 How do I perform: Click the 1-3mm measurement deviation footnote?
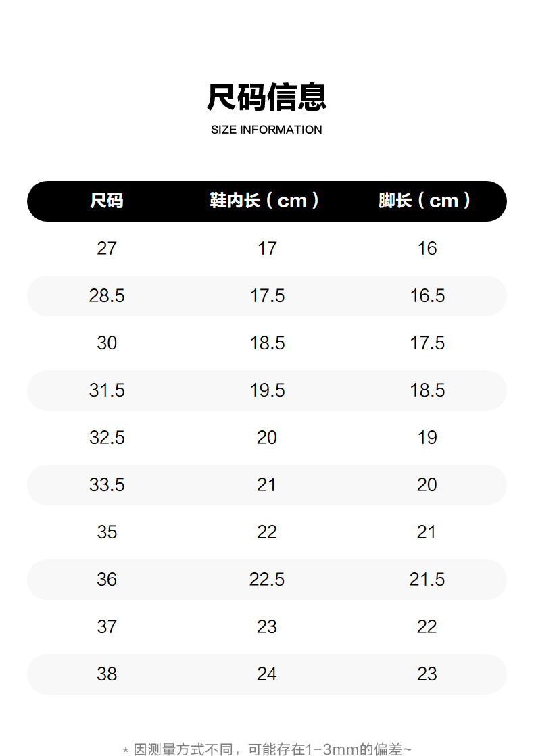tap(268, 749)
